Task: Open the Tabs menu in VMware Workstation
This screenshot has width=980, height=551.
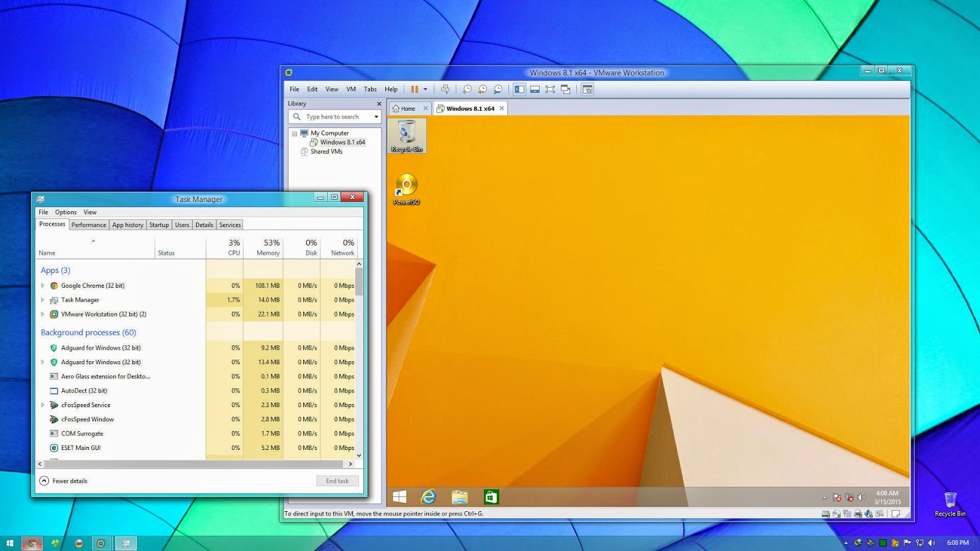Action: (x=371, y=89)
